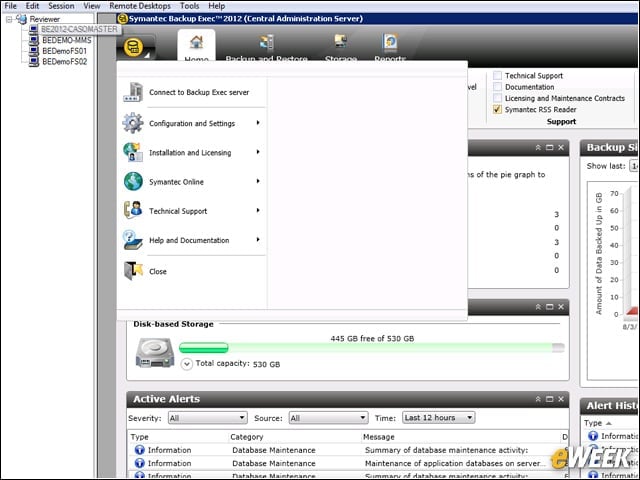Expand Help and Documentation submenu arrow
The width and height of the screenshot is (640, 480).
click(x=258, y=239)
